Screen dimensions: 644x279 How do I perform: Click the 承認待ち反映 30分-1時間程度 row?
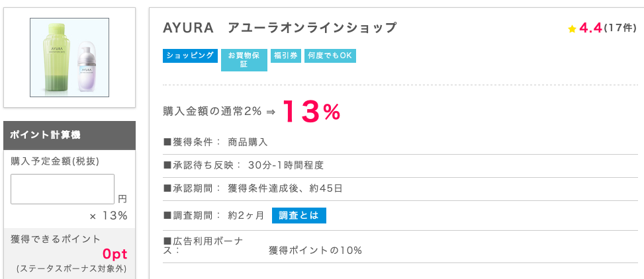243,165
